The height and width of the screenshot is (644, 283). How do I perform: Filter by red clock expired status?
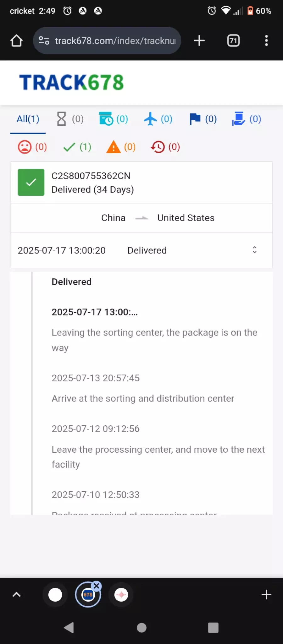[165, 147]
